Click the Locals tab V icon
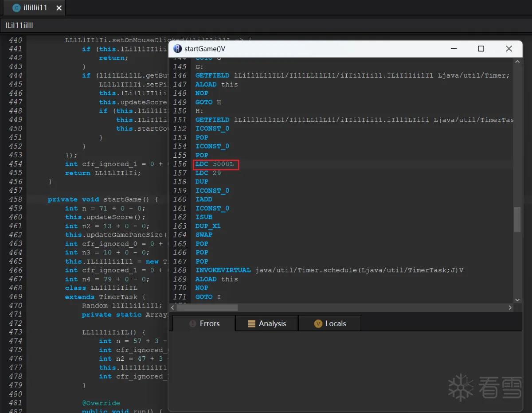 318,323
